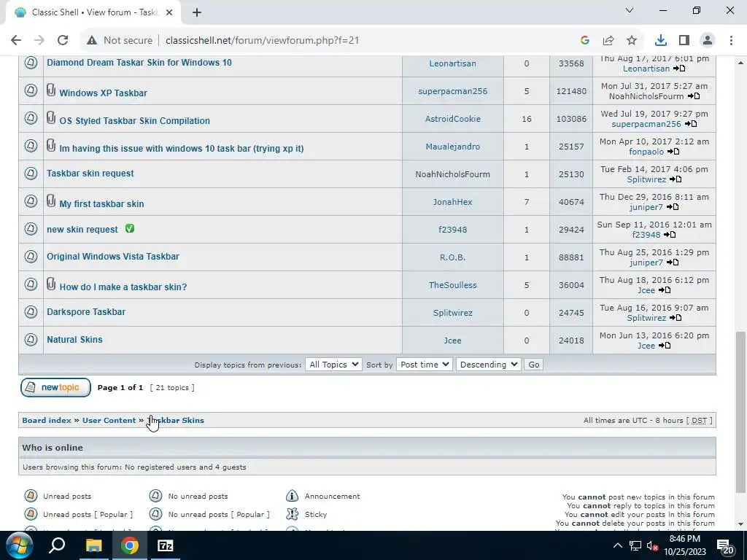The image size is (747, 560).
Task: View author profile superpacman256
Action: click(x=452, y=91)
